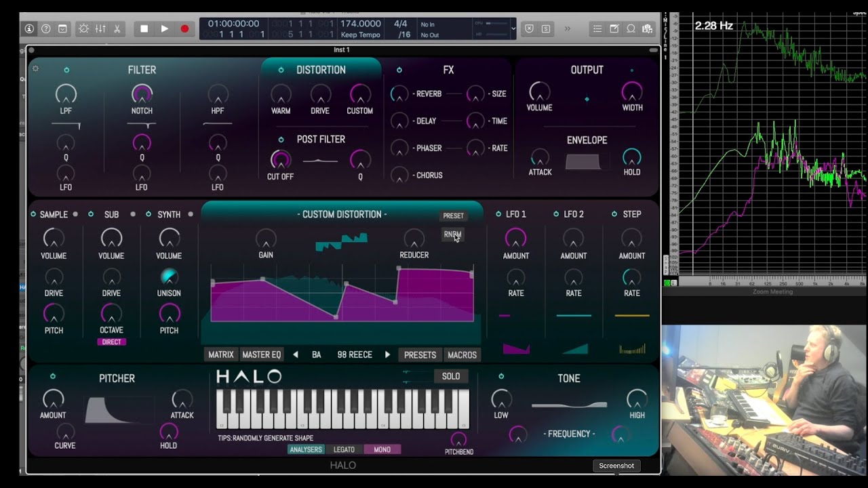Screen dimensions: 868x488
Task: Open the LCD display mode dropdown arrow
Action: (x=513, y=28)
